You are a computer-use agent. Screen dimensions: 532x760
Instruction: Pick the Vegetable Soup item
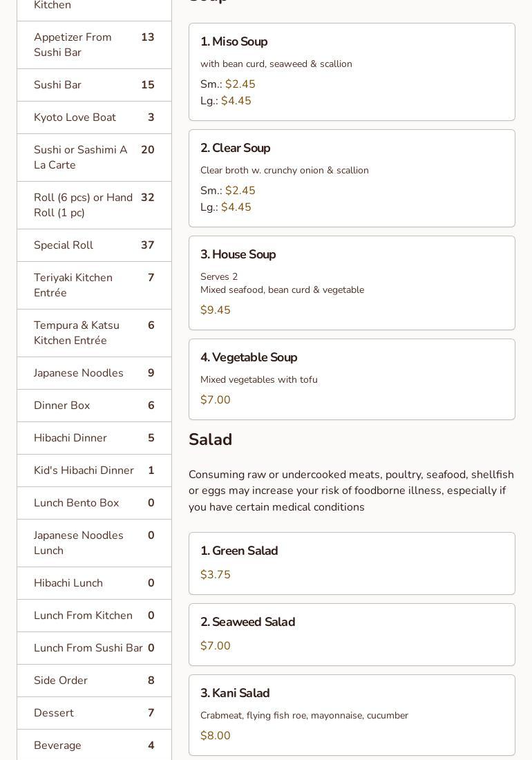[352, 379]
